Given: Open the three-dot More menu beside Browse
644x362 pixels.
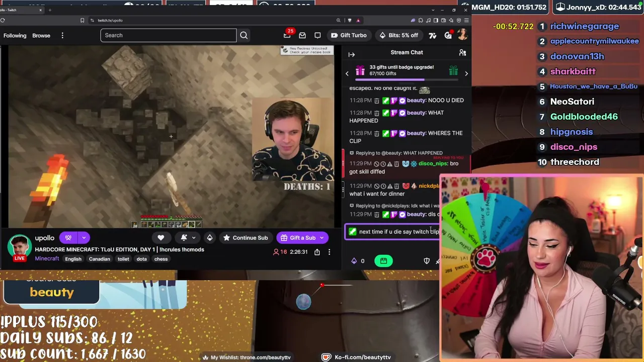Looking at the screenshot, I should pos(62,35).
